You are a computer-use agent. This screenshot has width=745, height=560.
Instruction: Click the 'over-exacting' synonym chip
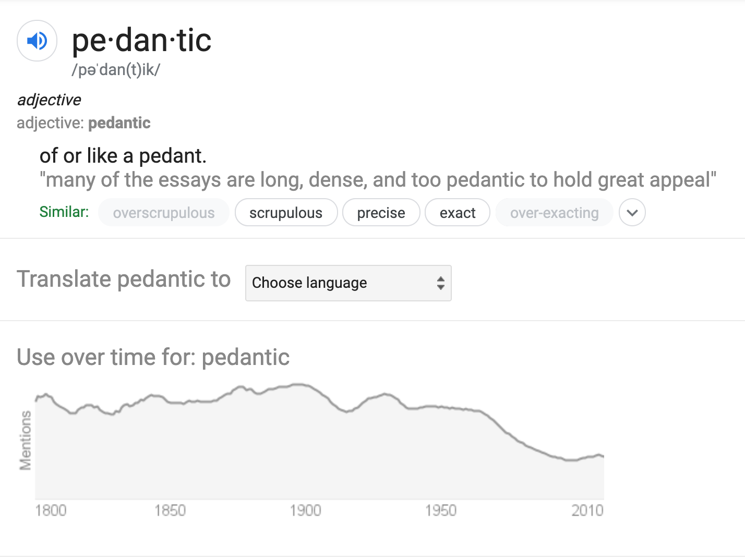pyautogui.click(x=555, y=213)
